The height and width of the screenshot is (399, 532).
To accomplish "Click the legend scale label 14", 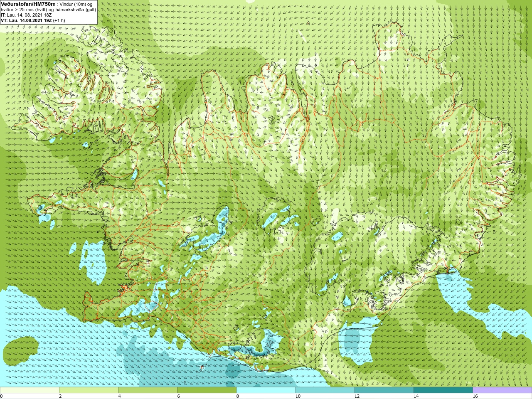I will pos(416,396).
